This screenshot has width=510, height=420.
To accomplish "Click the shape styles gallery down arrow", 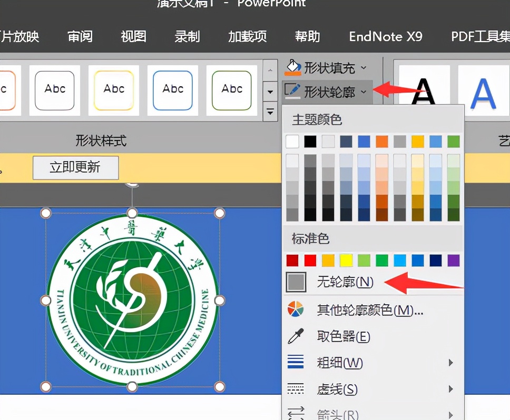I will 270,92.
